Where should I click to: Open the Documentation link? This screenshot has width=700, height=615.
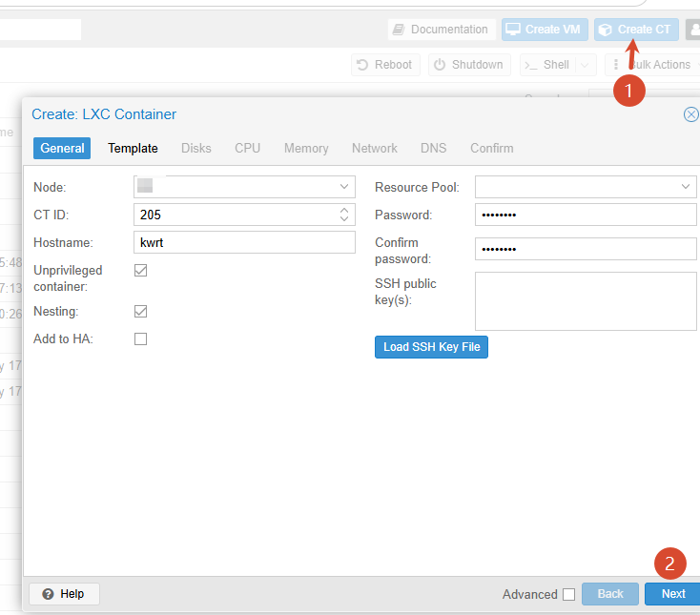tap(442, 30)
